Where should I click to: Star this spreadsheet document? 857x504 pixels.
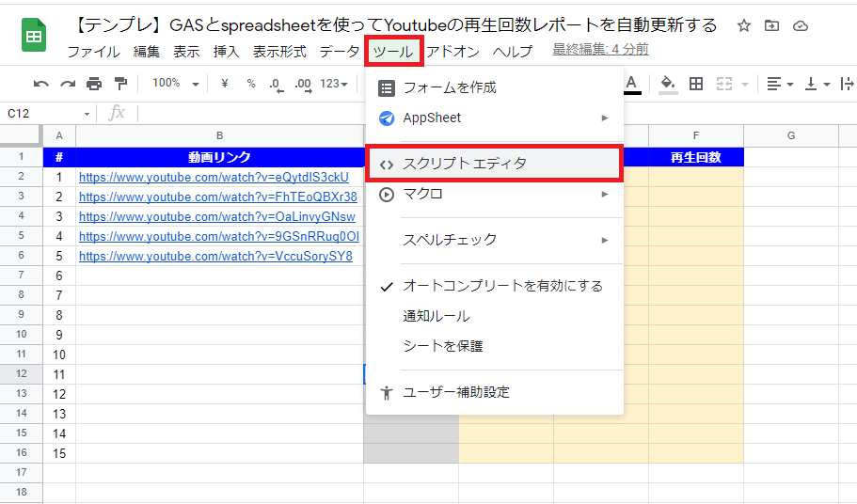point(743,25)
